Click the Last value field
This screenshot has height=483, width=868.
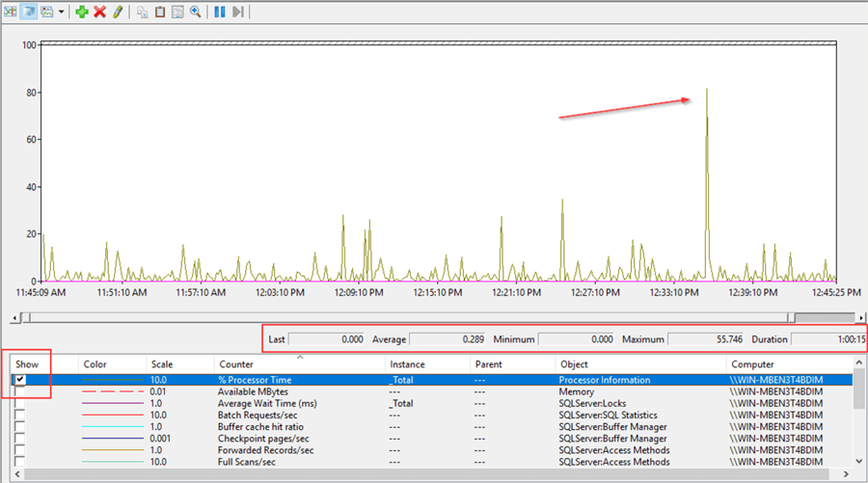tap(327, 339)
